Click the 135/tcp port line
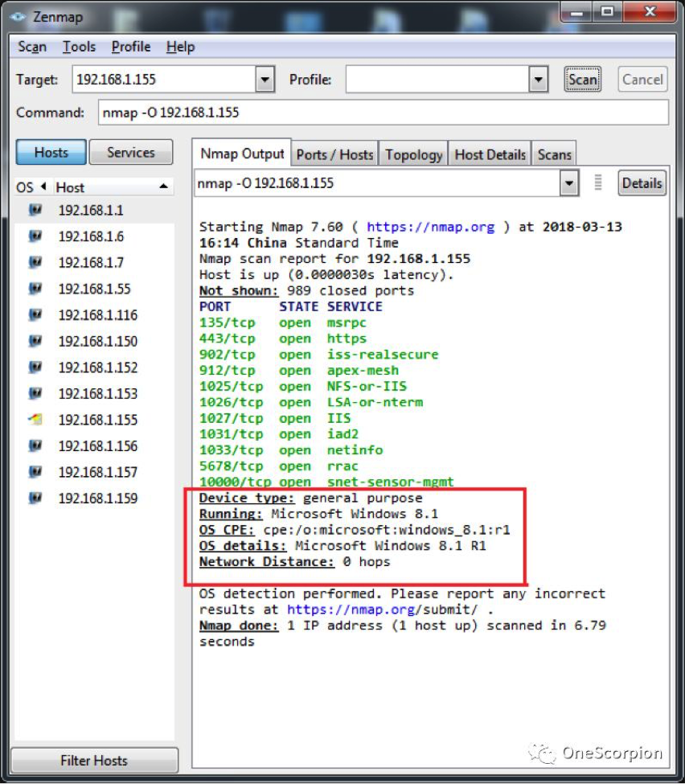The height and width of the screenshot is (784, 685). 282,322
